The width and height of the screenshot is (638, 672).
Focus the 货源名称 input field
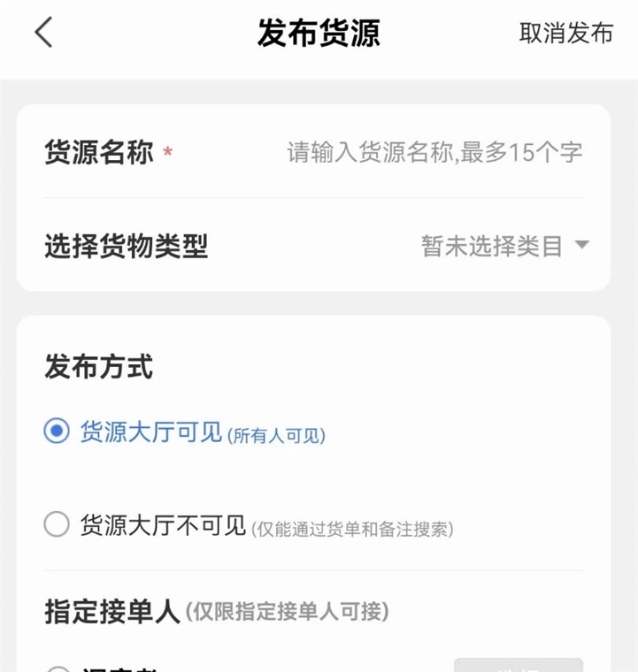(x=434, y=152)
